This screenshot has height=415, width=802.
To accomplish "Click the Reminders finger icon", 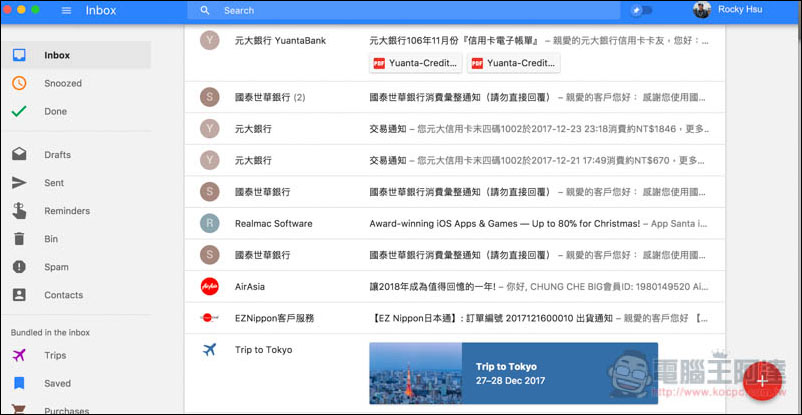I will point(19,210).
